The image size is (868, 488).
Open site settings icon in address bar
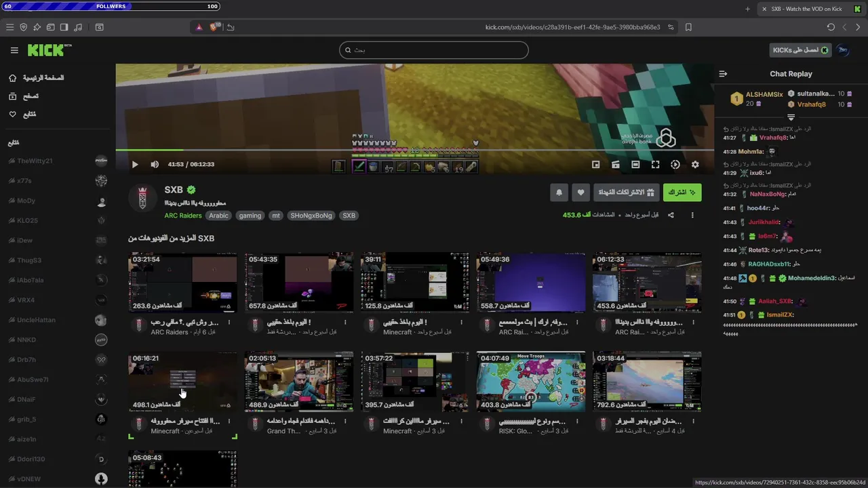click(671, 27)
